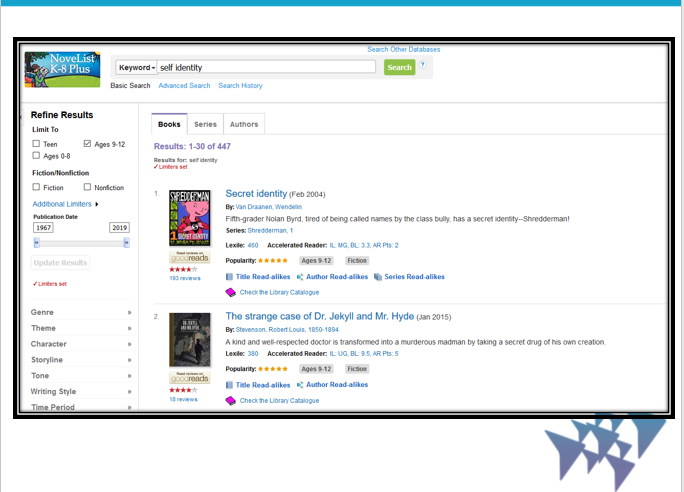
Task: Open Goodreads badge under the Jekyll and Hyde cover
Action: coord(190,377)
